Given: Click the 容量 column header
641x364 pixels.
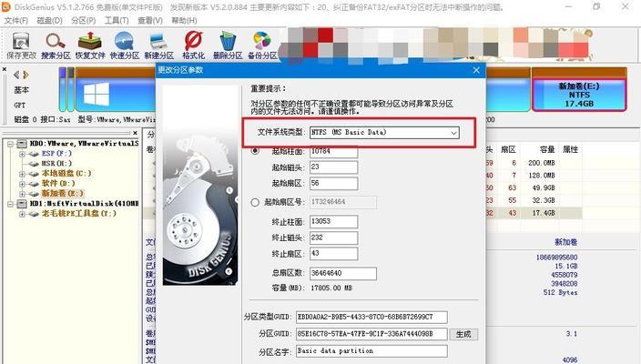Looking at the screenshot, I should pyautogui.click(x=546, y=149).
